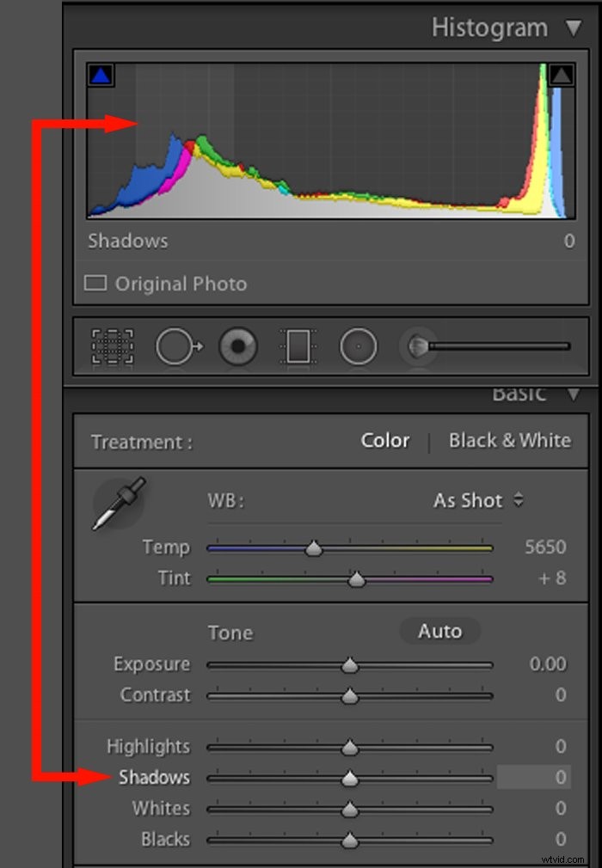Click the Highlights slider handle
This screenshot has width=602, height=868.
point(349,748)
